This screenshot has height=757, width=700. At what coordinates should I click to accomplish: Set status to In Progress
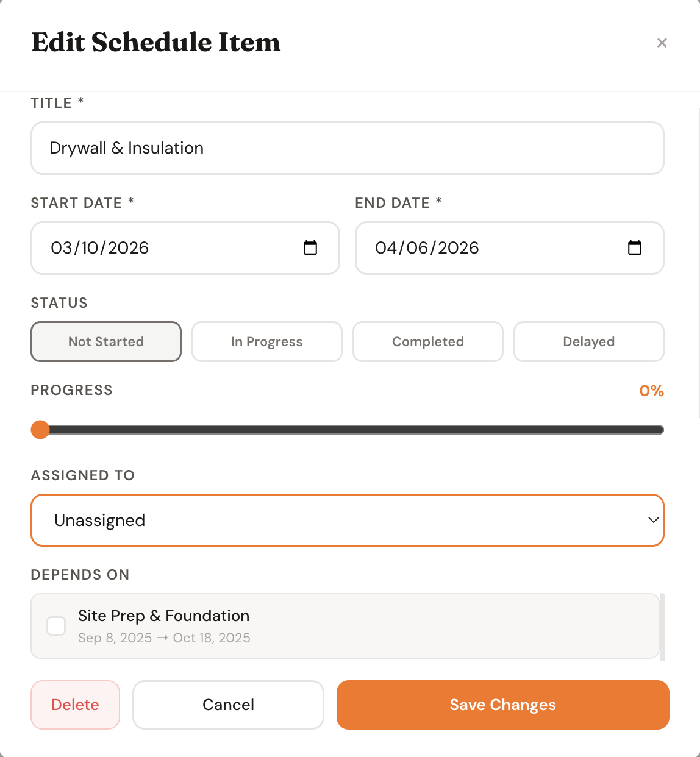266,341
